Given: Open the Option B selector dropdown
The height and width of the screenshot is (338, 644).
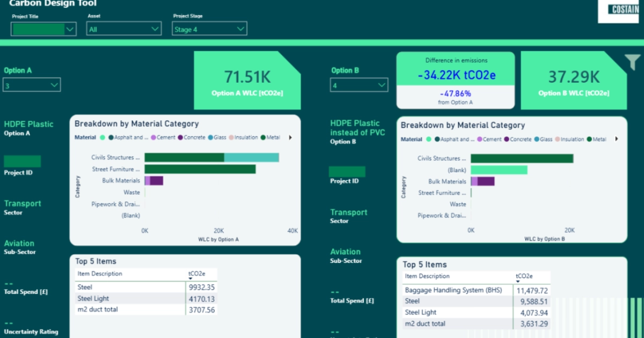Looking at the screenshot, I should pos(382,84).
